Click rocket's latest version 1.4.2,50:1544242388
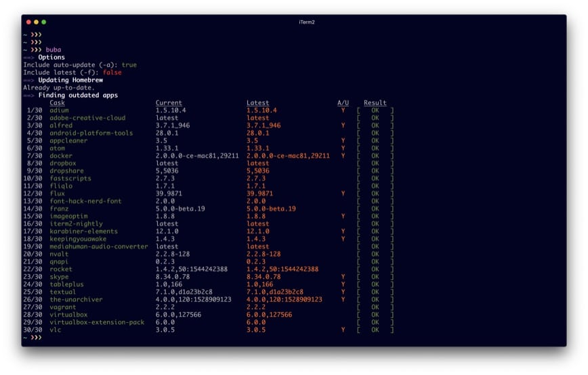 [x=282, y=269]
